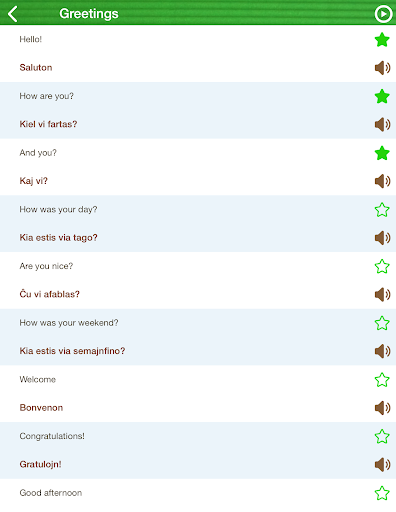Favorite the Good afternoon phrase

tap(382, 493)
